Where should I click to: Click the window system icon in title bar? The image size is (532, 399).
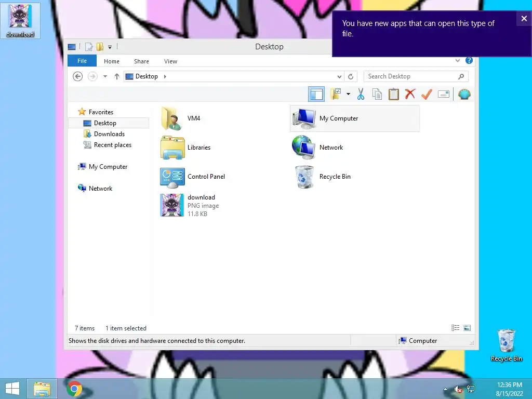pyautogui.click(x=72, y=47)
